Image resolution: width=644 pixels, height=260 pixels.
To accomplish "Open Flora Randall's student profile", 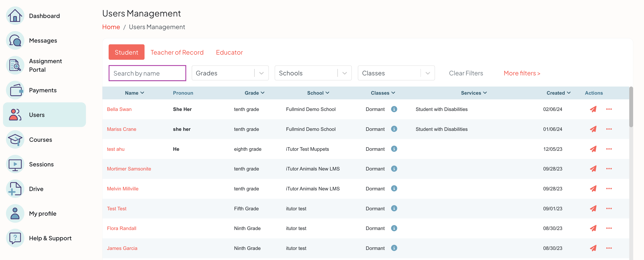I will (x=122, y=228).
